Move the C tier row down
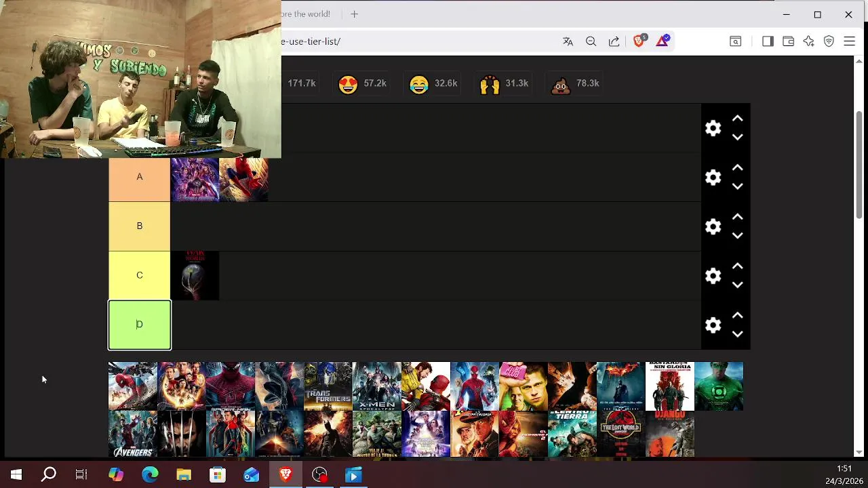 pyautogui.click(x=738, y=285)
